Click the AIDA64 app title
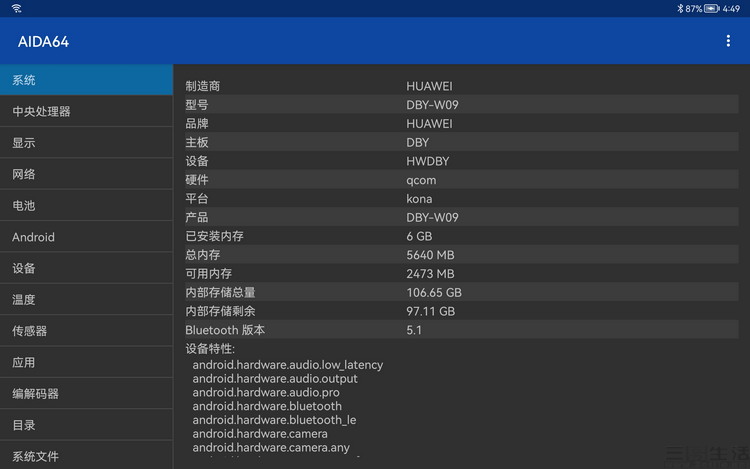 44,42
